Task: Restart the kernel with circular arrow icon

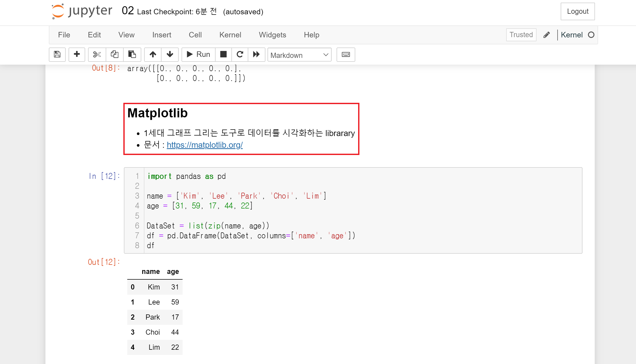Action: click(x=240, y=54)
